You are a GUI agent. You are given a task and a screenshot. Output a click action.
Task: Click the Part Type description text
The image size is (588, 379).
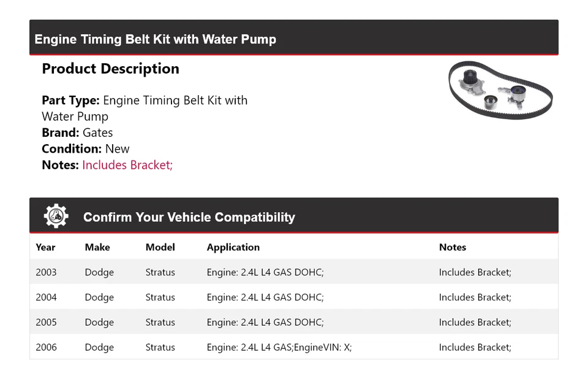click(145, 108)
